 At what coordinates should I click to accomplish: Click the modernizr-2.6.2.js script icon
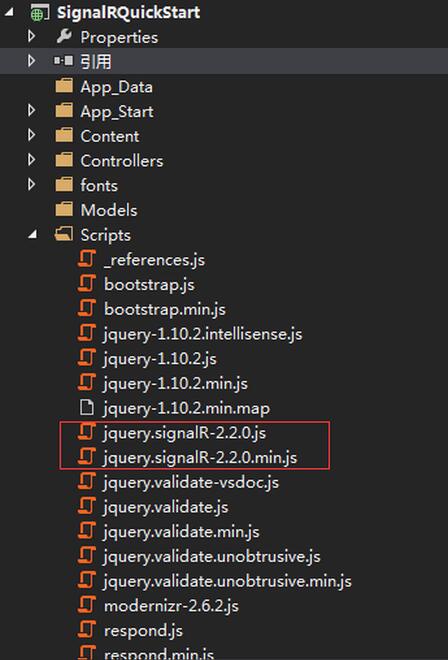(87, 605)
